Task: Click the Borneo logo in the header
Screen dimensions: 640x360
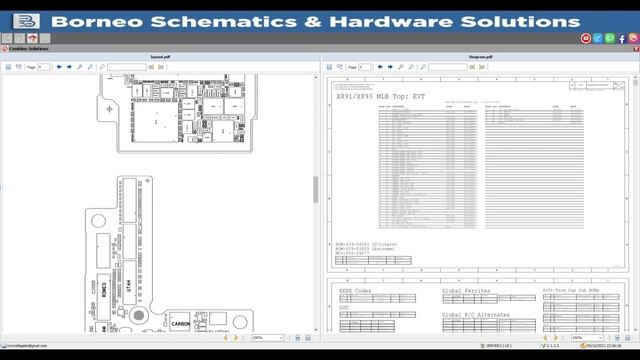Action: coord(27,21)
